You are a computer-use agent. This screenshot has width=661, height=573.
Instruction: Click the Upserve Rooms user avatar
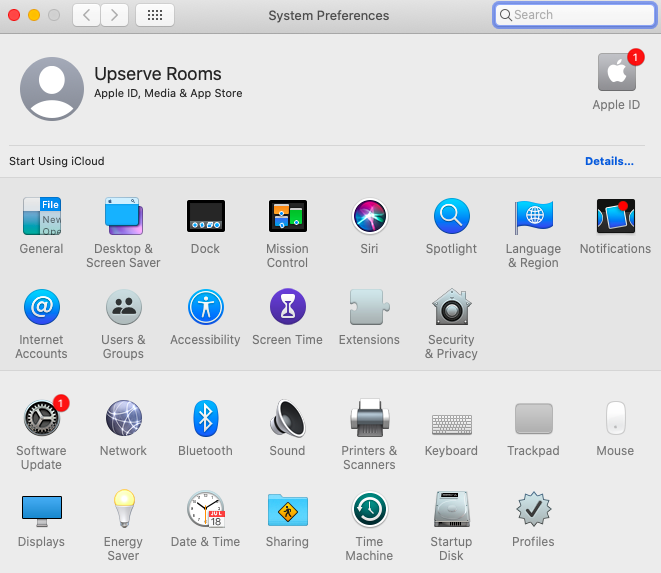[x=52, y=89]
